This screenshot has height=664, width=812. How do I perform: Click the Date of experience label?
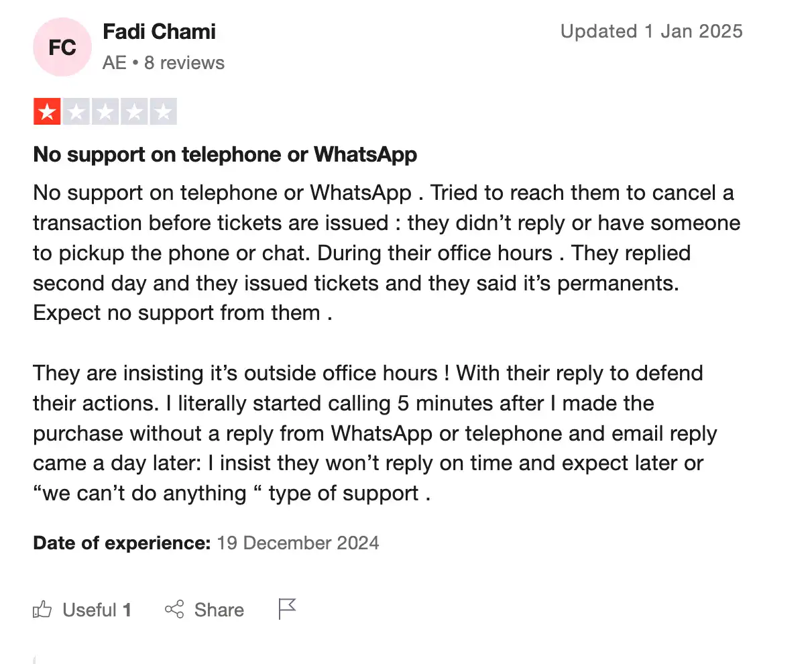coord(121,543)
